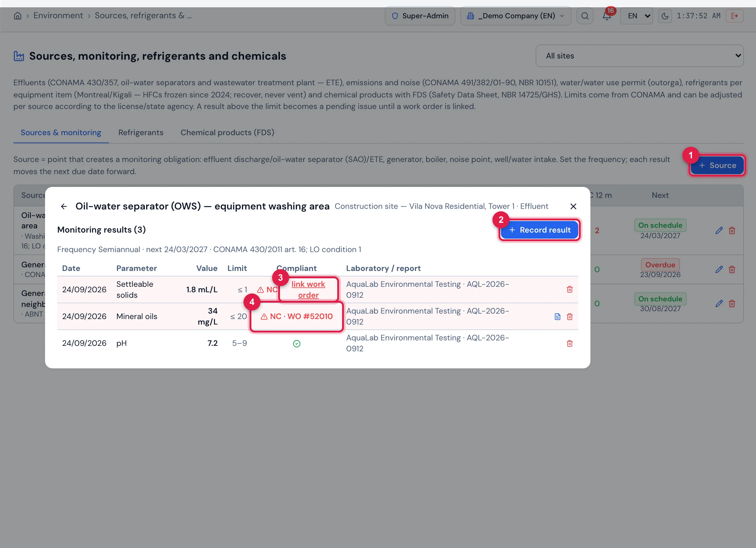
Task: Click the green compliant check for pH
Action: 296,343
